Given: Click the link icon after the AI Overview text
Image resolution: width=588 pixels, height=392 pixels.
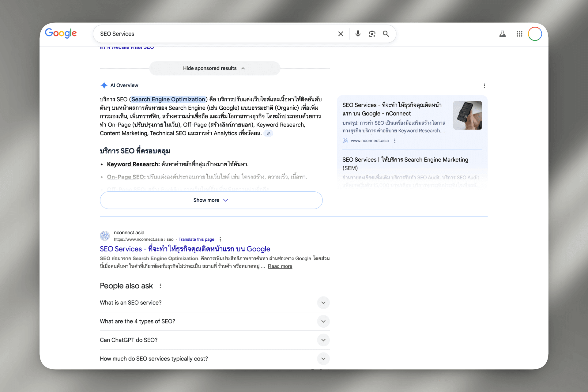Looking at the screenshot, I should (269, 133).
